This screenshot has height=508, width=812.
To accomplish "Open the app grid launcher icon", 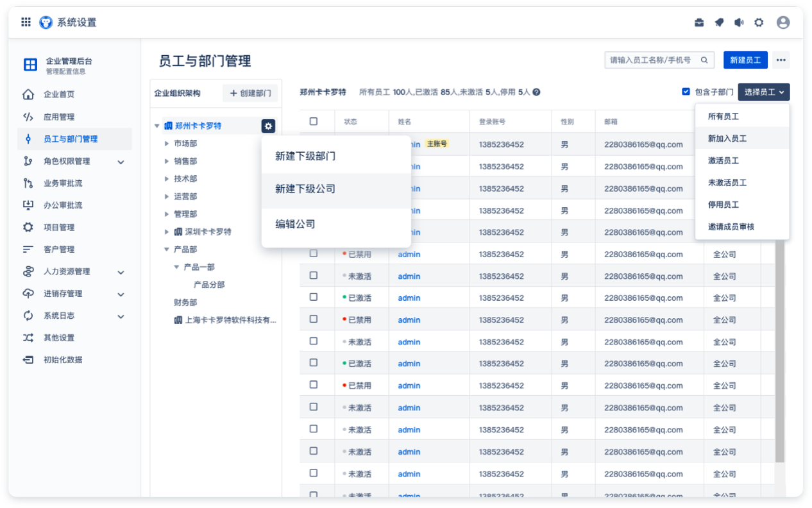I will (x=26, y=22).
